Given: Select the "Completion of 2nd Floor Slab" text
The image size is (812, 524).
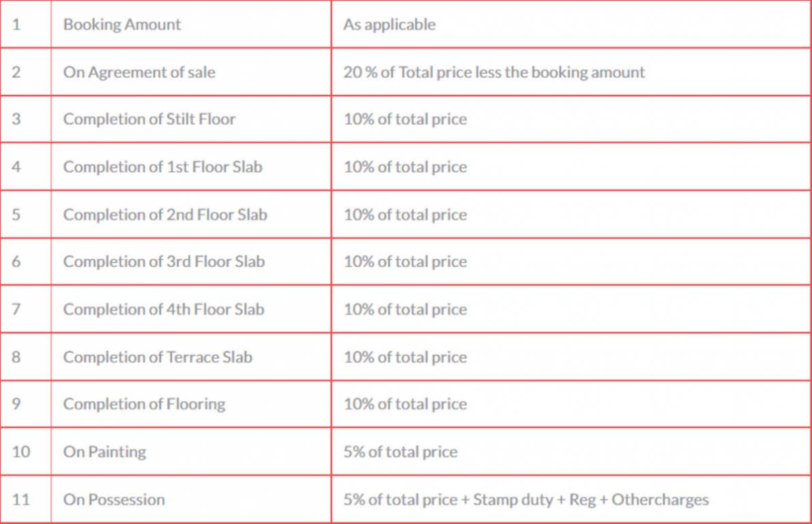Looking at the screenshot, I should pos(165,214).
